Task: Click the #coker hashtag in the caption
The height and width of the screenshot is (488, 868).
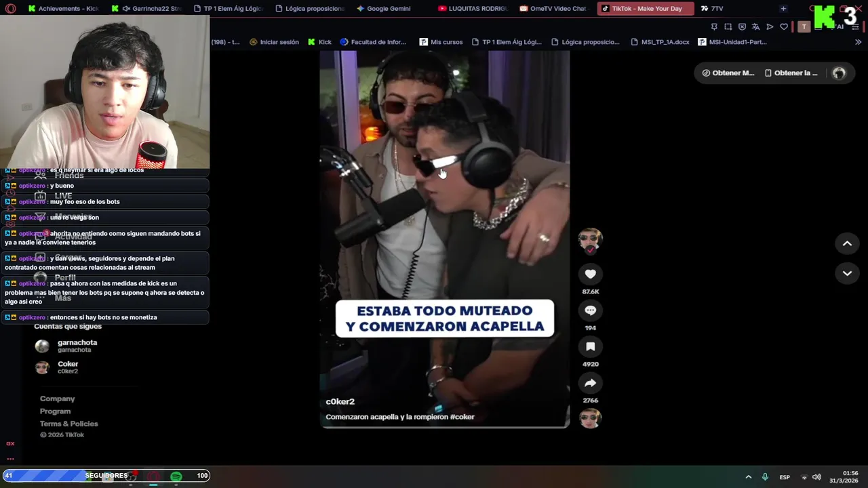Action: pyautogui.click(x=462, y=417)
